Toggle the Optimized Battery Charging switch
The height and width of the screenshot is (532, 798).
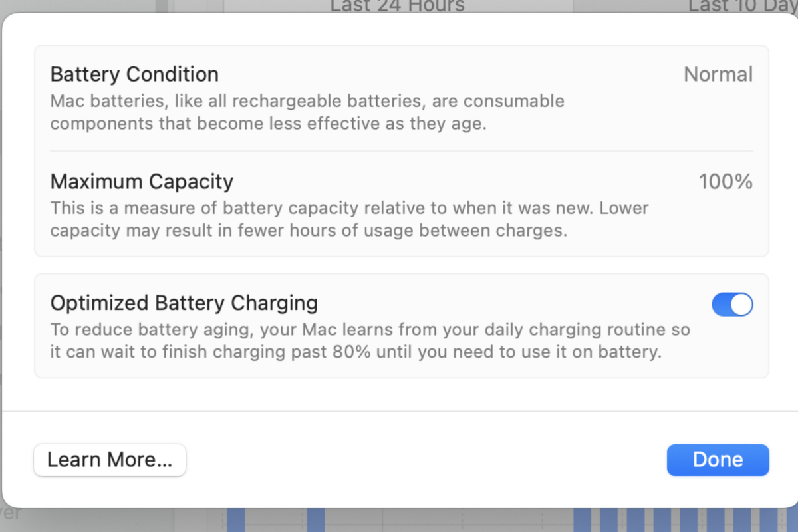(x=732, y=305)
